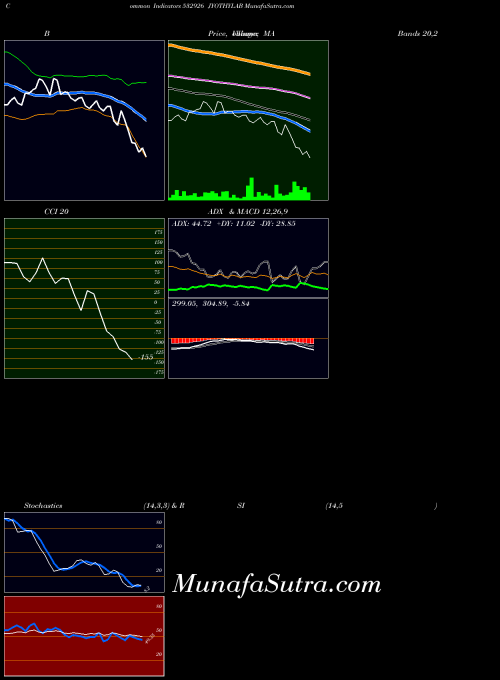Click the 'Price, Volume, MA' heading

pyautogui.click(x=242, y=33)
